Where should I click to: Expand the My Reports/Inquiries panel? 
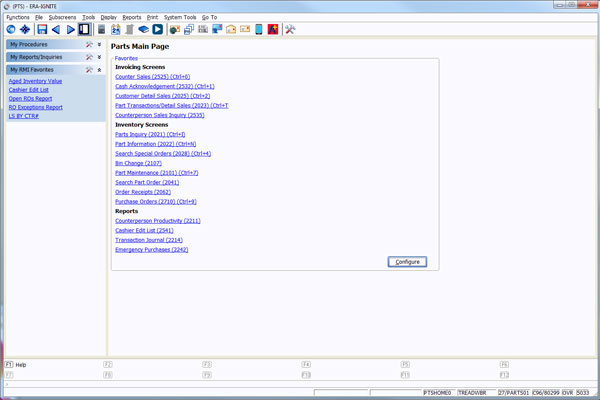click(99, 58)
